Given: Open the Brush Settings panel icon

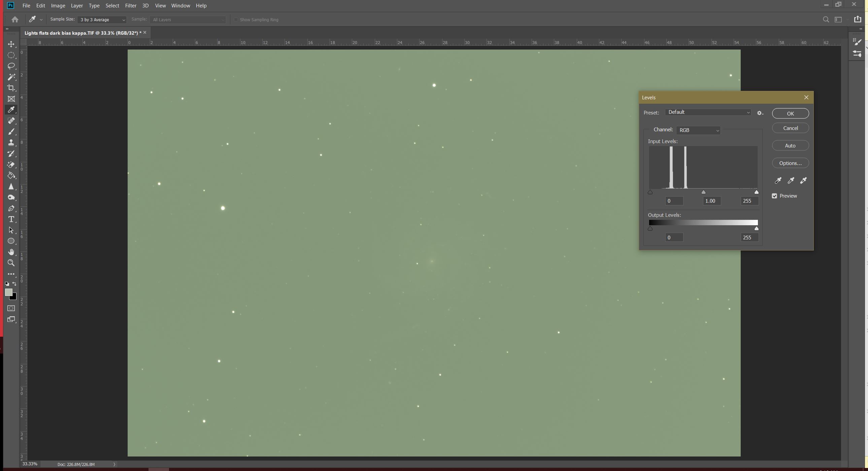Looking at the screenshot, I should click(x=857, y=42).
